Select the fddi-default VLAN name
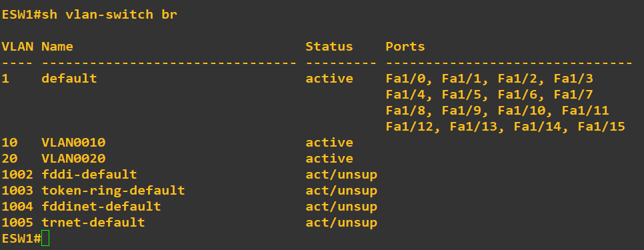The image size is (644, 250). pos(89,175)
